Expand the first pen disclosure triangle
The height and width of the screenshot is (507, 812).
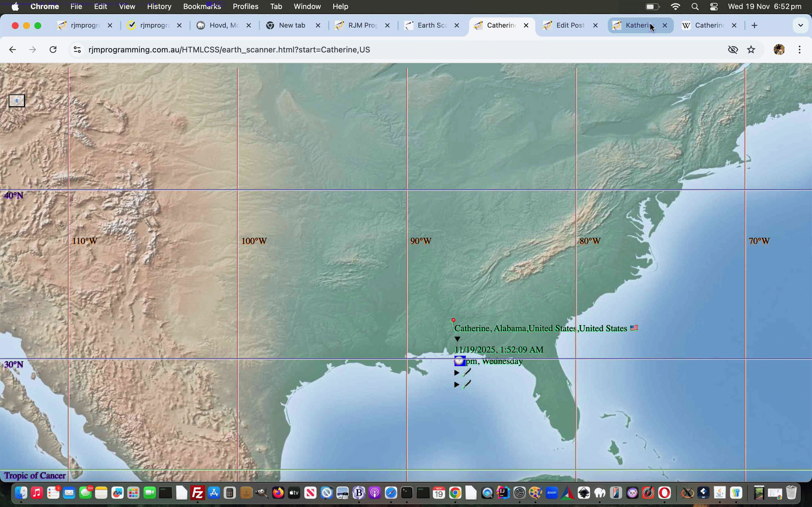[456, 373]
